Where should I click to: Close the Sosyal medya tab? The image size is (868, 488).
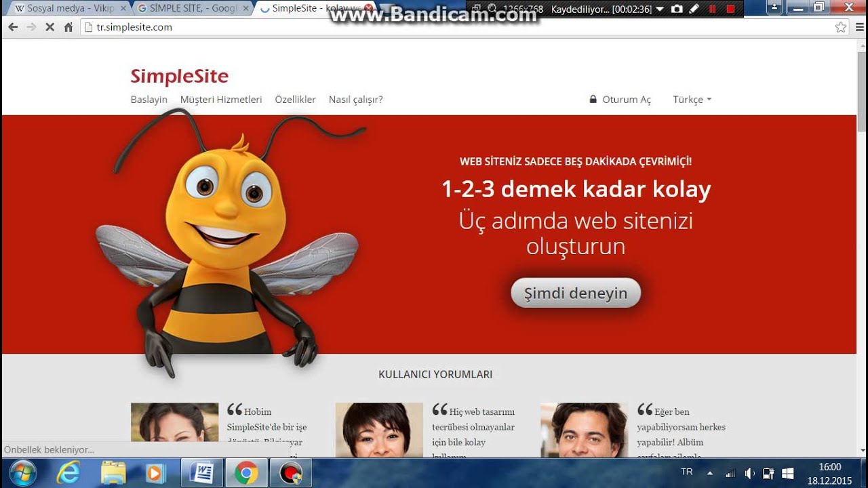point(123,9)
